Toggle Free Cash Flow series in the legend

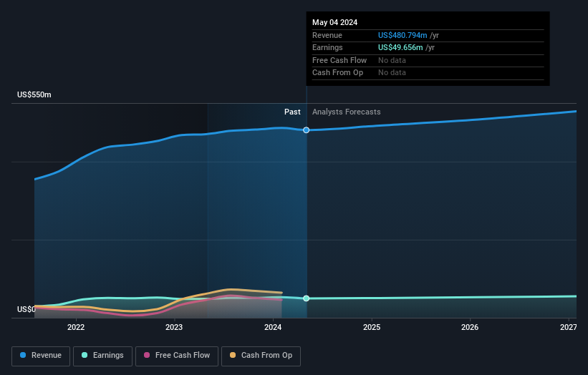(177, 356)
